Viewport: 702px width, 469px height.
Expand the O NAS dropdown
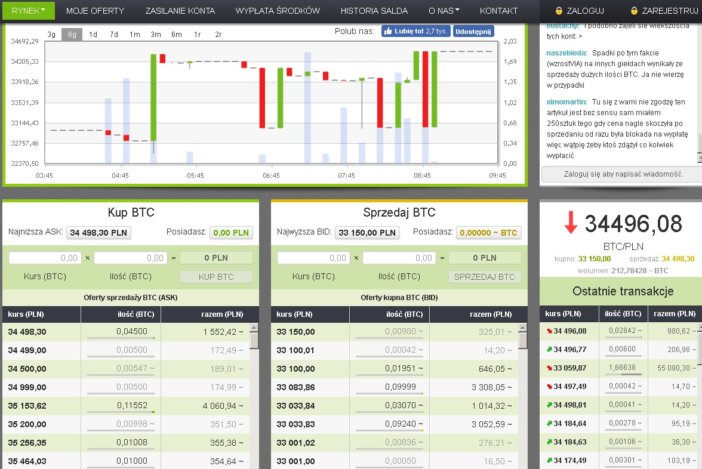tap(444, 11)
